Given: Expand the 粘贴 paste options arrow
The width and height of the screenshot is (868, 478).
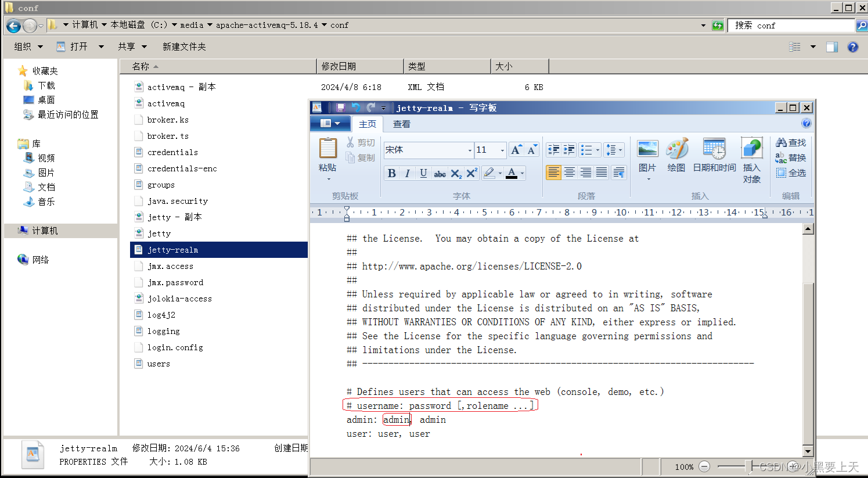Looking at the screenshot, I should click(x=327, y=178).
